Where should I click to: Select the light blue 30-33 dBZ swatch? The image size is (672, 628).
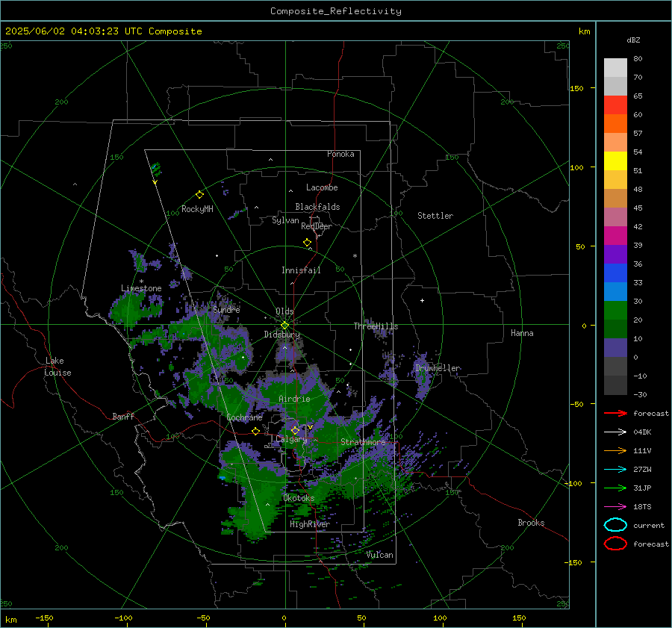click(x=615, y=291)
